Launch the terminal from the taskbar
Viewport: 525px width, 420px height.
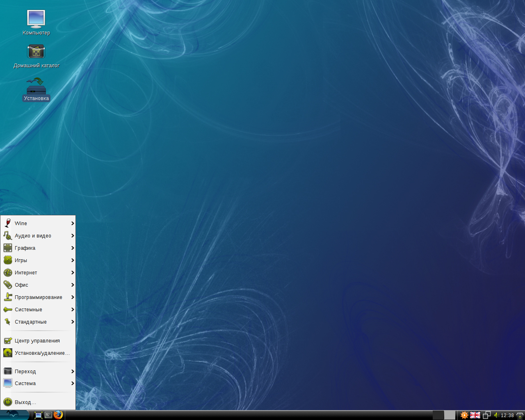48,415
